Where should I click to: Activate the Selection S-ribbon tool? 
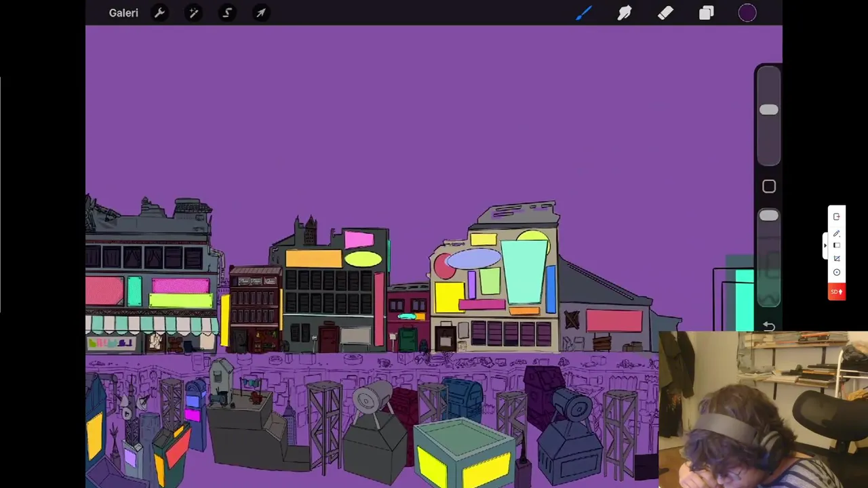[x=227, y=13]
